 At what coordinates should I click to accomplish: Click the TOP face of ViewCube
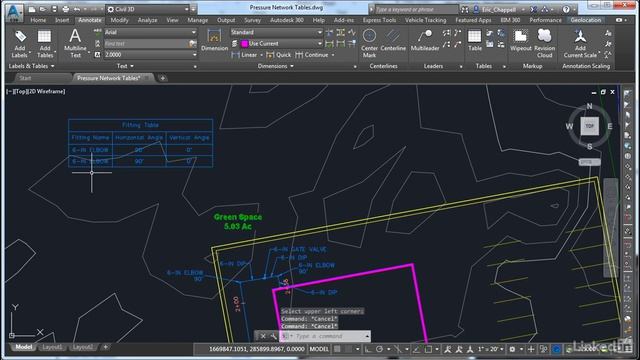point(589,126)
